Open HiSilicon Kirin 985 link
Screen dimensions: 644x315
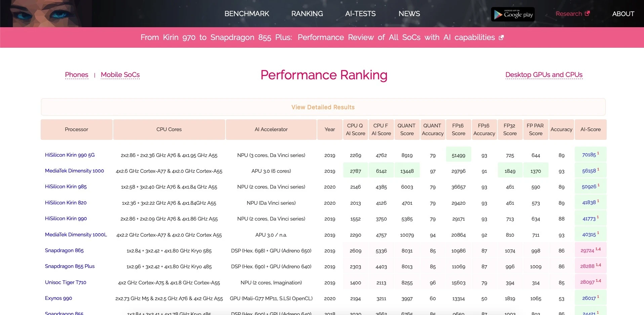(x=66, y=187)
